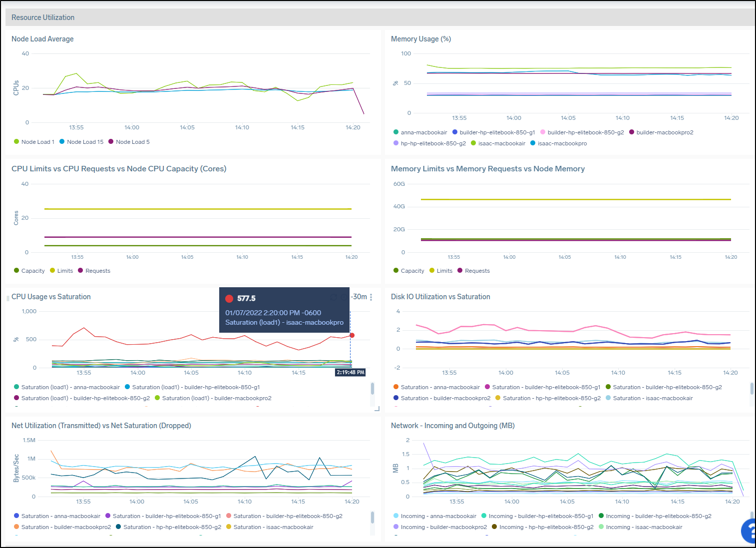Toggle Saturation - builder-hp-elitebook-850-g1 in Disk IO legend

pos(542,387)
